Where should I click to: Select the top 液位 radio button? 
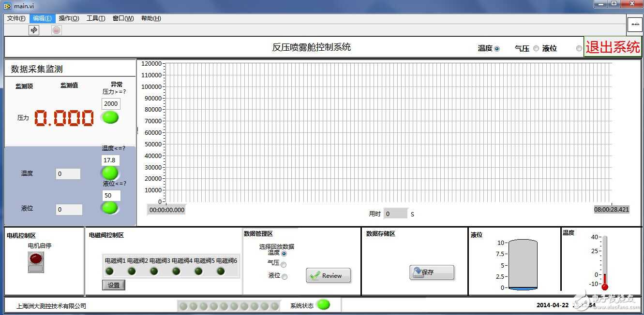579,48
